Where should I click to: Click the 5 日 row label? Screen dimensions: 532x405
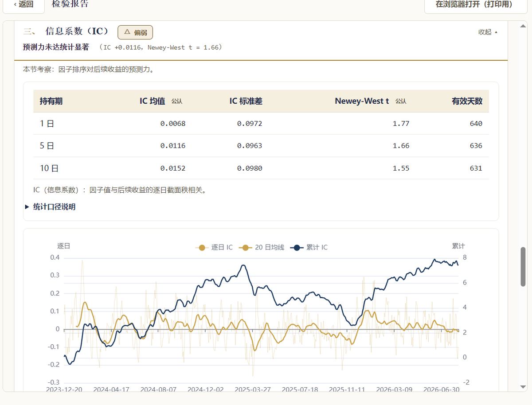(x=47, y=146)
